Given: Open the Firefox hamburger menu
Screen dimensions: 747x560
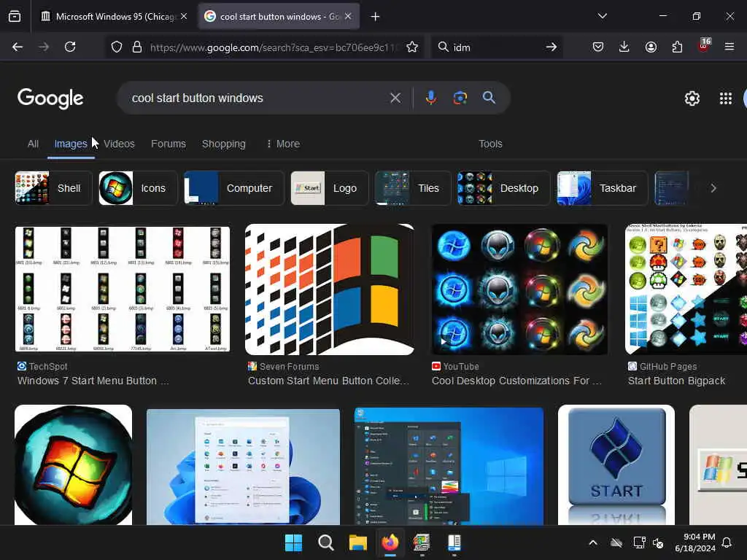Looking at the screenshot, I should [x=729, y=47].
